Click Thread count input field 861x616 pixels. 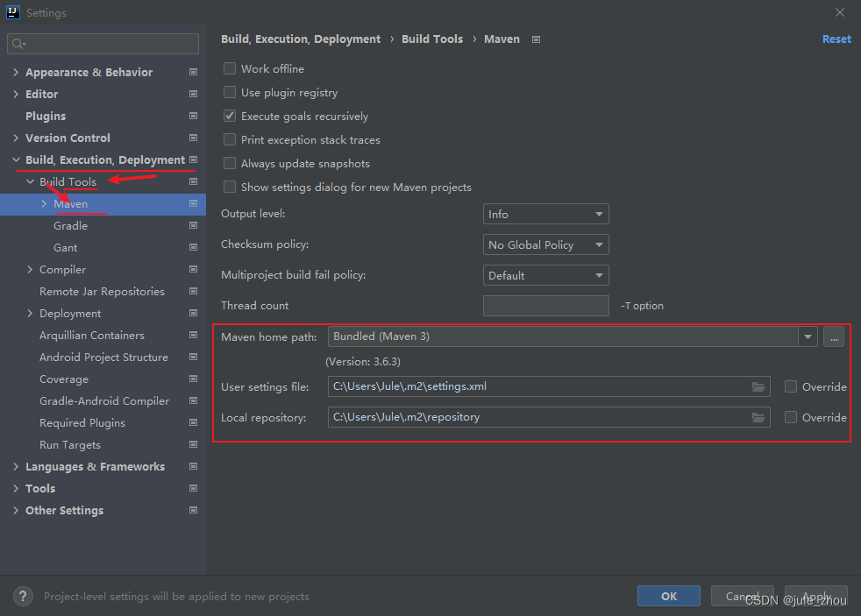(x=546, y=306)
